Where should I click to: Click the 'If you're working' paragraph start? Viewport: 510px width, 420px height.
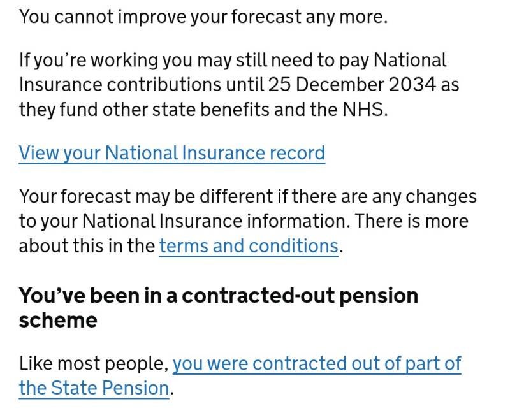[x=88, y=61]
